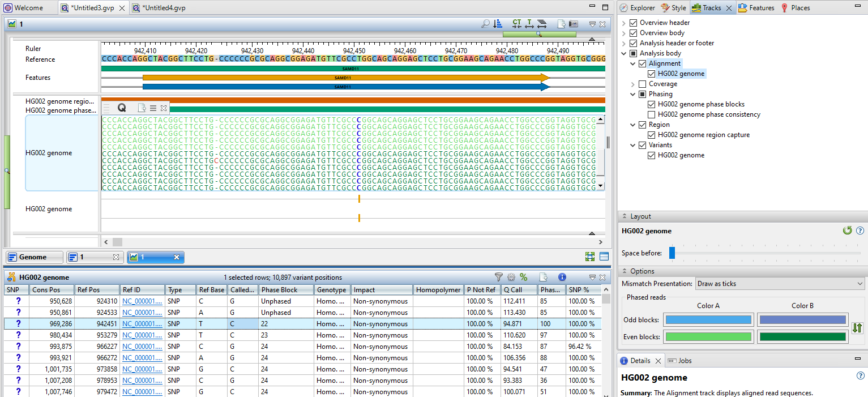Open the analysis view dropdown menu triangle
Screen dimensions: 868x397
pos(592,24)
